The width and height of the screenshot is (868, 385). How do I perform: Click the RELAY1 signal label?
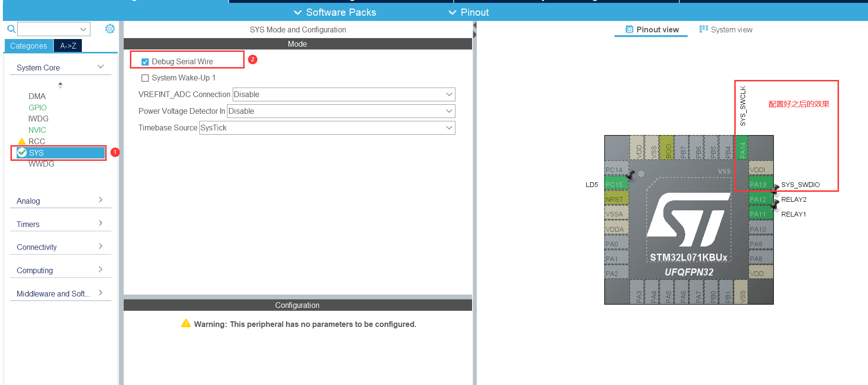(x=794, y=214)
